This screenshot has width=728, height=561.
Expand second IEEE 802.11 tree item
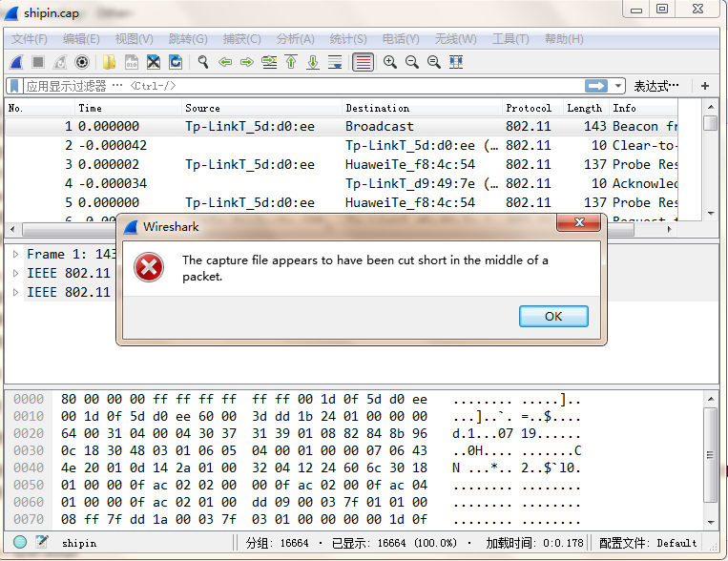click(15, 292)
